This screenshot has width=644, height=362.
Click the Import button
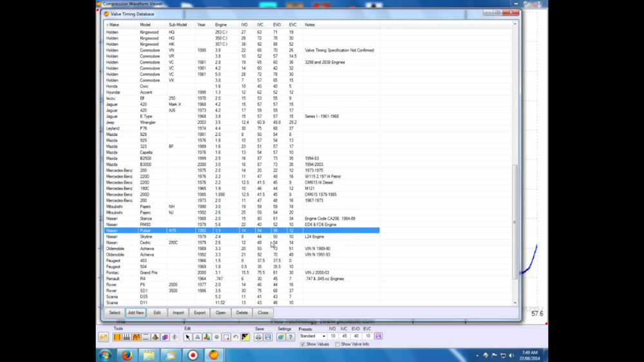178,312
